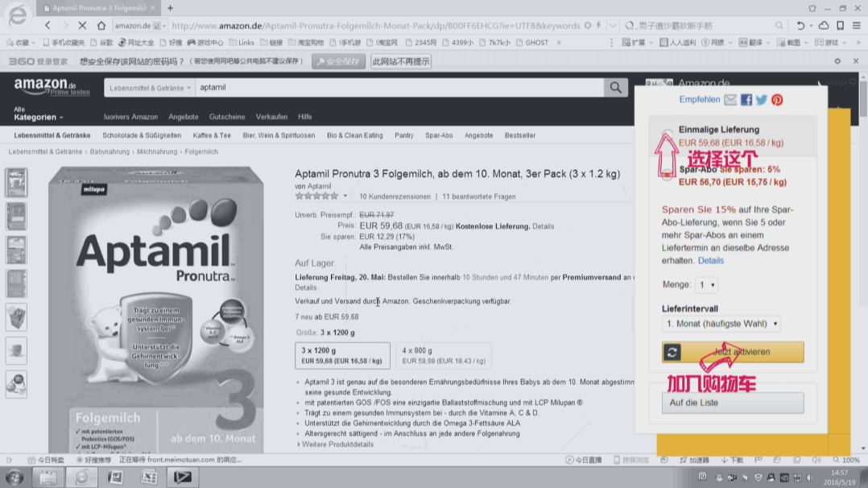The width and height of the screenshot is (868, 488).
Task: Open the 360 password manager settings gear
Action: 837,61
